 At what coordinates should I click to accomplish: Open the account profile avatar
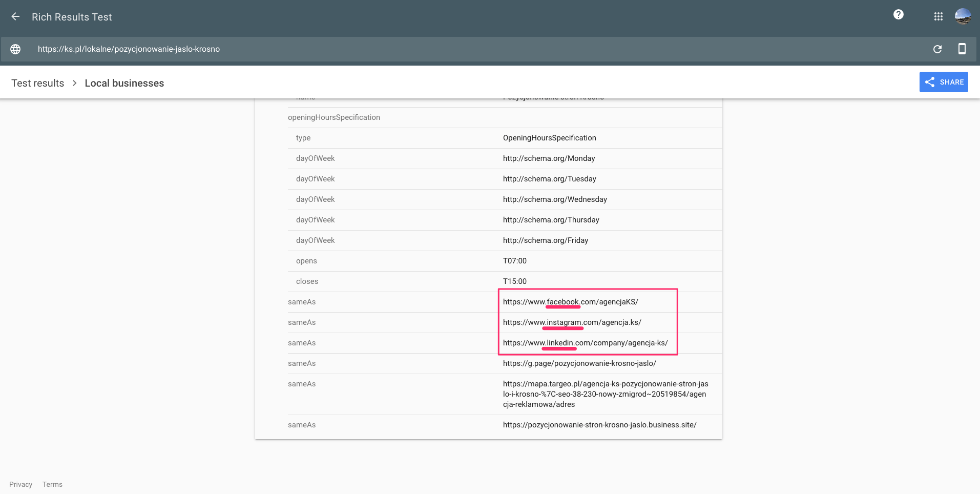963,16
